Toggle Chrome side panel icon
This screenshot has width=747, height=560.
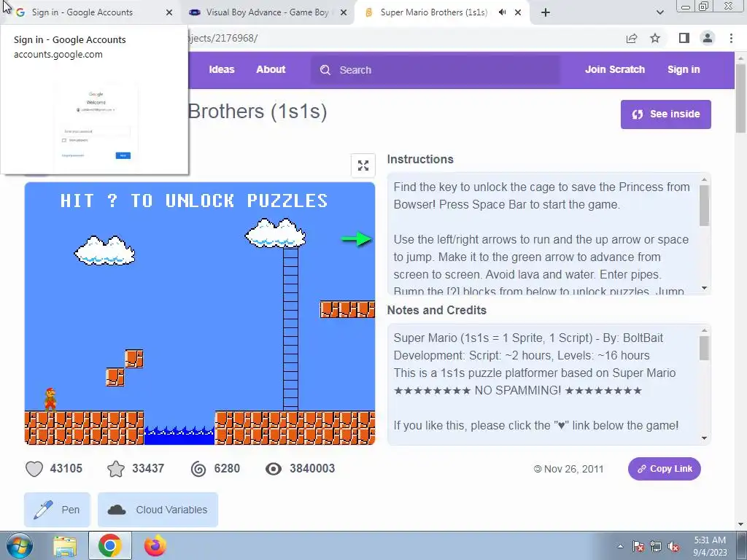[684, 38]
